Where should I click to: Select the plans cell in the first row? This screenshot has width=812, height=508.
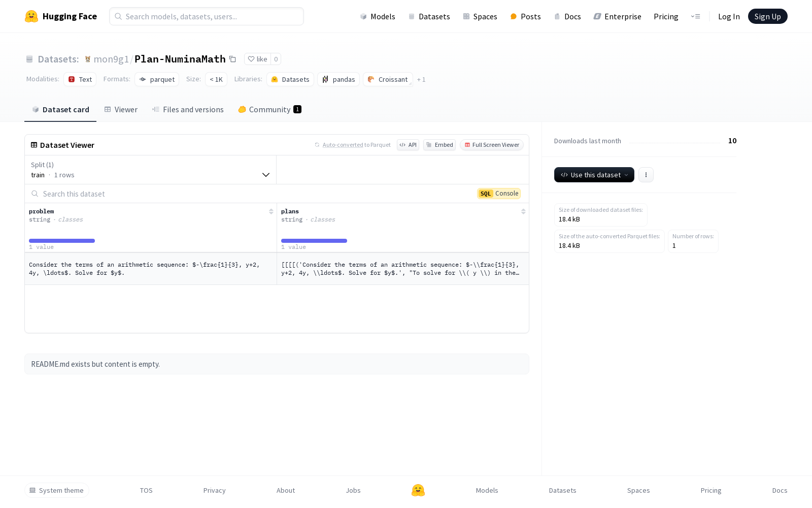[x=403, y=269]
